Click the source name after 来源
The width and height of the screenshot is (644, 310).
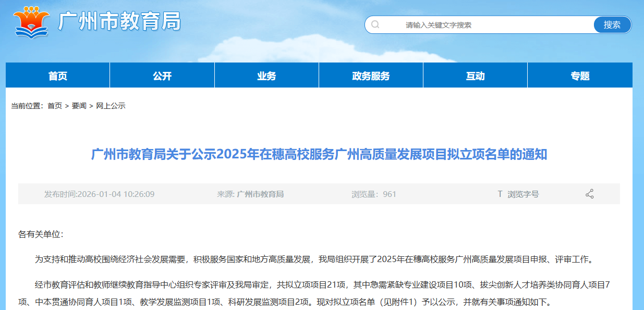click(x=260, y=194)
